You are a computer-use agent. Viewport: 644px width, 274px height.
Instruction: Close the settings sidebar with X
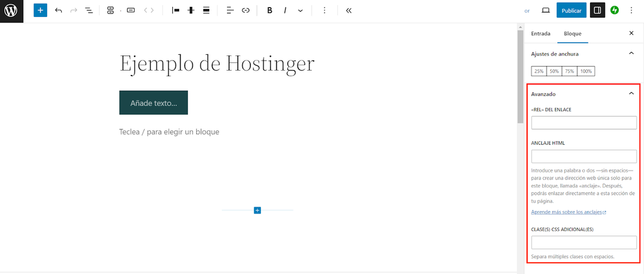[631, 33]
